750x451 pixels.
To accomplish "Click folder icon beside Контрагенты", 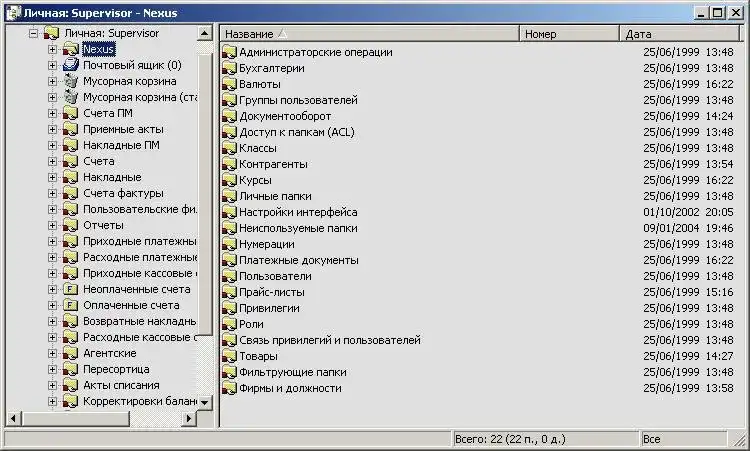I will (230, 164).
